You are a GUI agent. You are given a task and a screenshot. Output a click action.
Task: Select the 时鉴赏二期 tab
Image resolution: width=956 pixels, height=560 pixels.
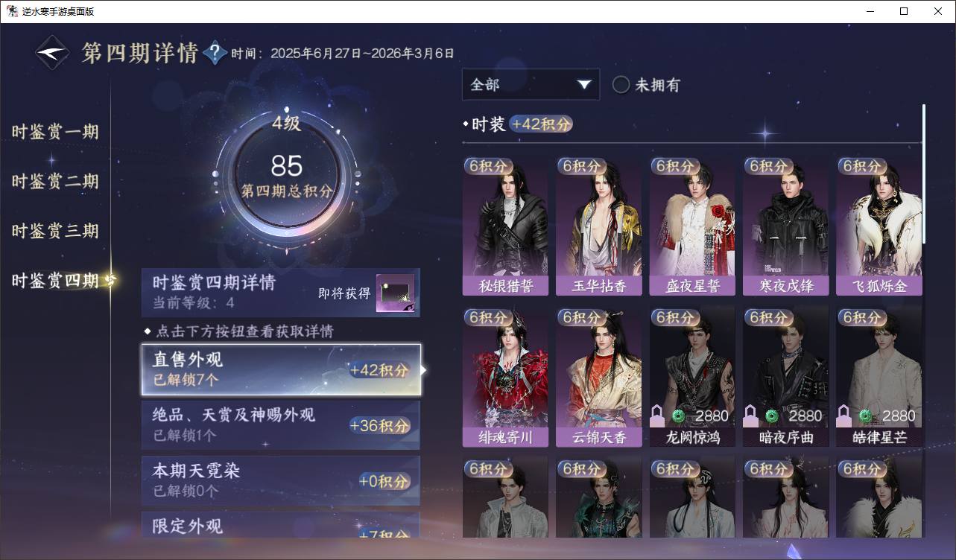point(55,182)
